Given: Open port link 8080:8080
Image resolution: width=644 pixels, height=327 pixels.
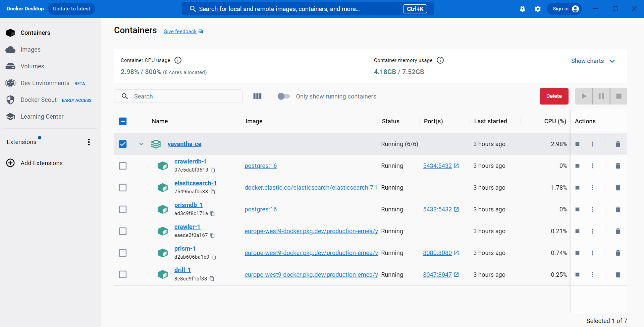Looking at the screenshot, I should (x=441, y=253).
